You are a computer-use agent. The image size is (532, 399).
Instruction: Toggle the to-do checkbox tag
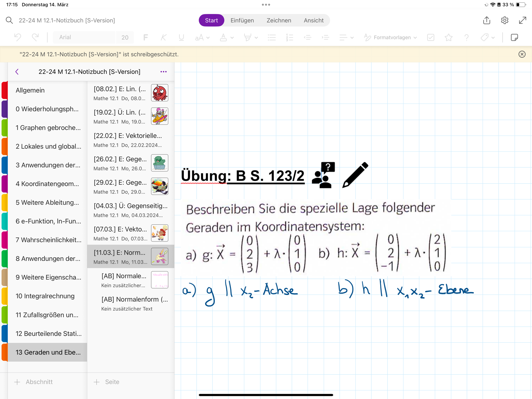[x=431, y=37]
